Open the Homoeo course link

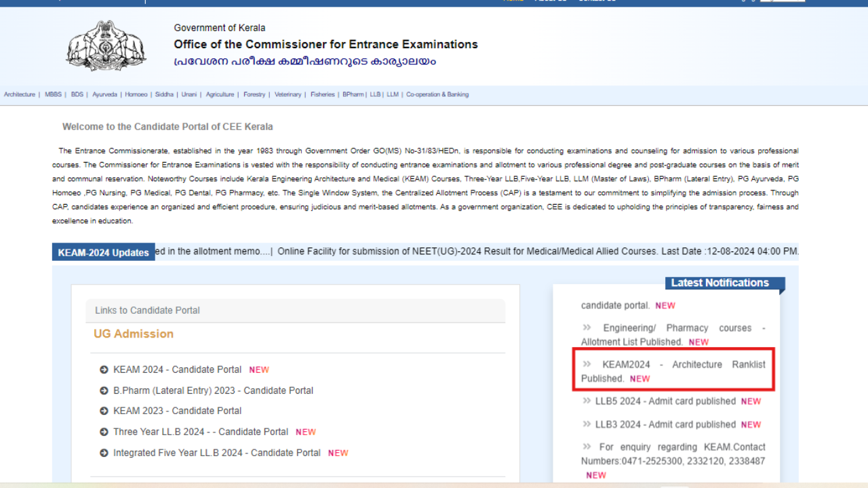[x=136, y=95]
